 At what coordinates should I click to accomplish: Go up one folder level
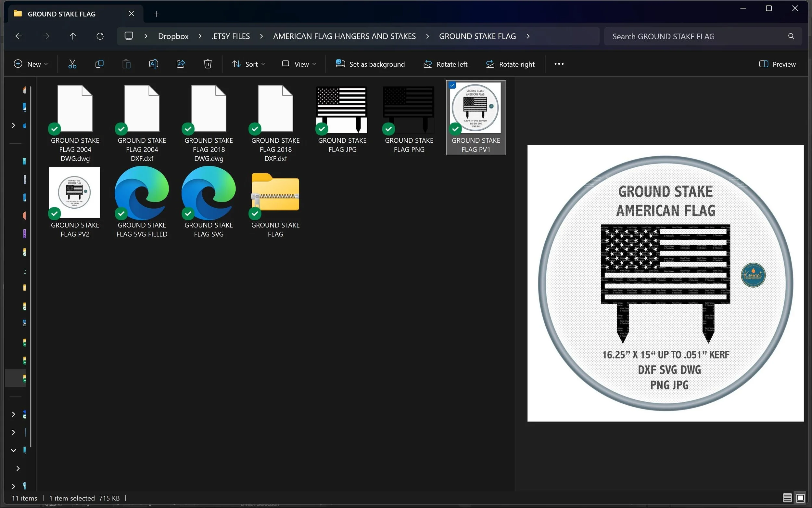(x=73, y=36)
